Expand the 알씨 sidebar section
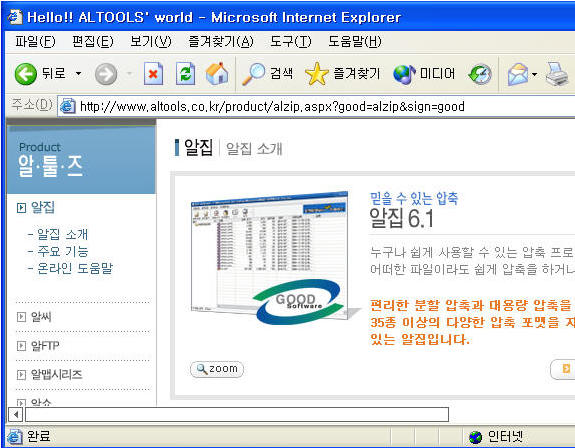The height and width of the screenshot is (448, 575). click(x=21, y=317)
